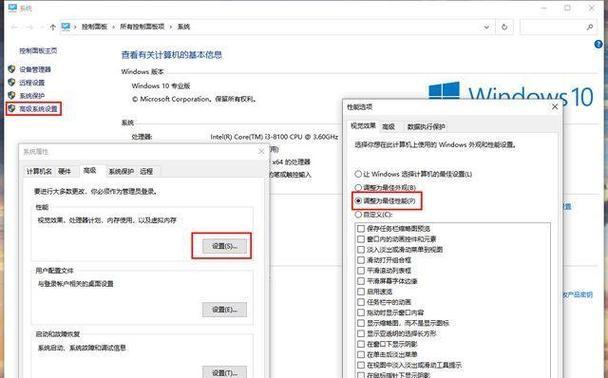This screenshot has height=378, width=608.
Task: Click the Intel(R) Core(TM) i3-8100 CPU text
Action: tap(274, 137)
